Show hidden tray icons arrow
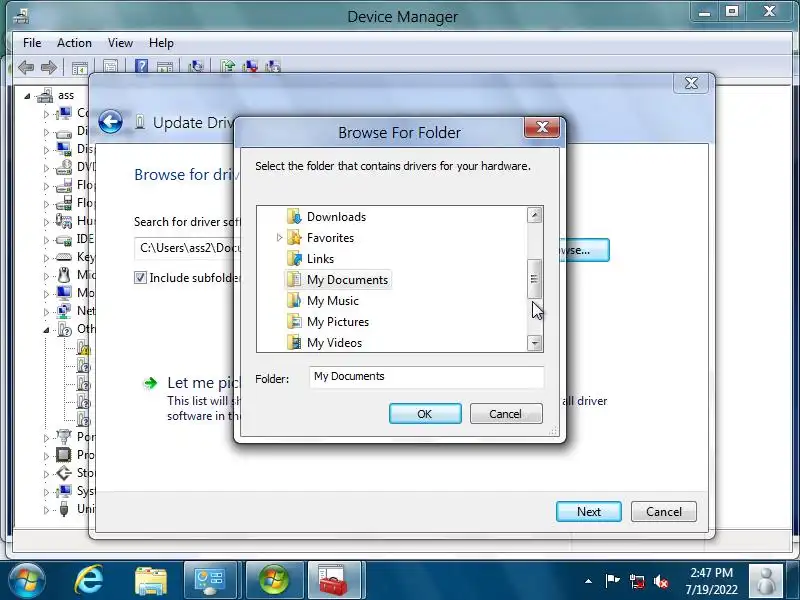This screenshot has width=800, height=600. (x=588, y=581)
